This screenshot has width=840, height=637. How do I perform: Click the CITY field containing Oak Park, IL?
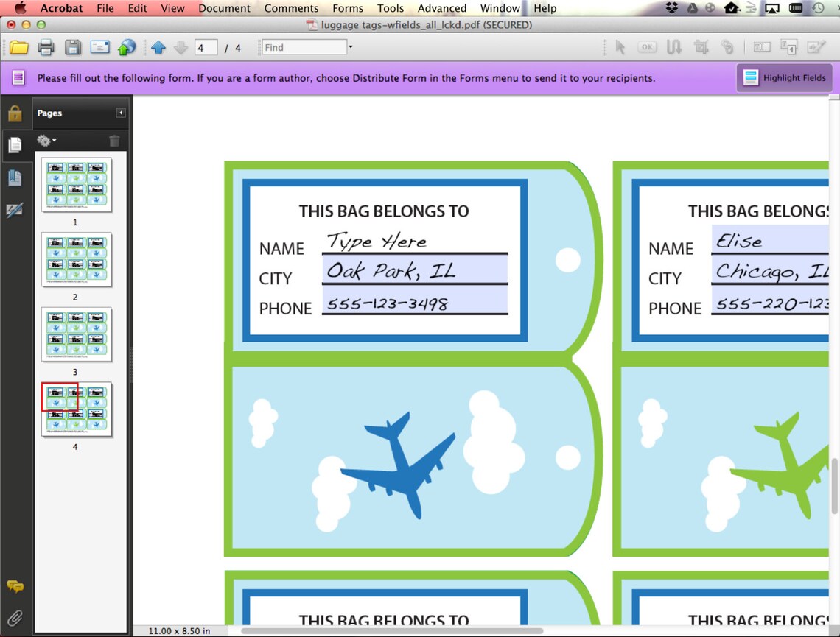coord(415,270)
